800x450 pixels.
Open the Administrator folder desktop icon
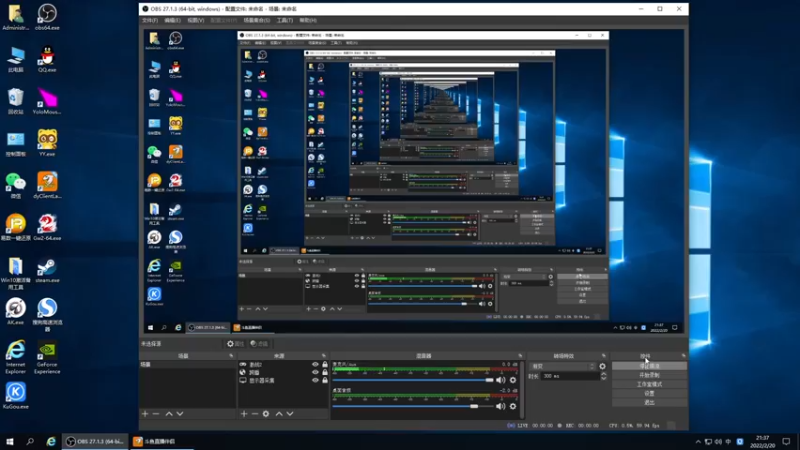[15, 17]
